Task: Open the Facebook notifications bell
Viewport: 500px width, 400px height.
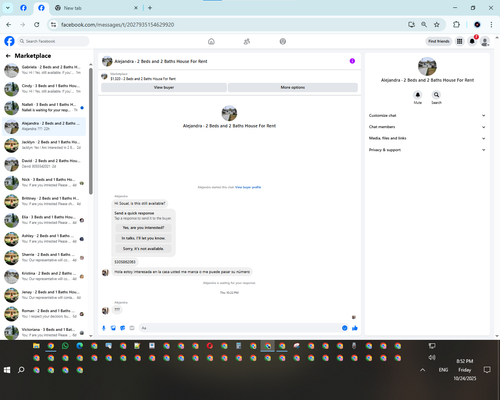Action: (472, 41)
